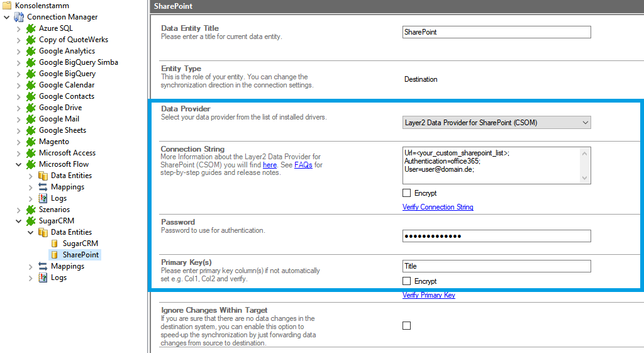
Task: Click the Konsolenstamm folder icon
Action: 7,6
